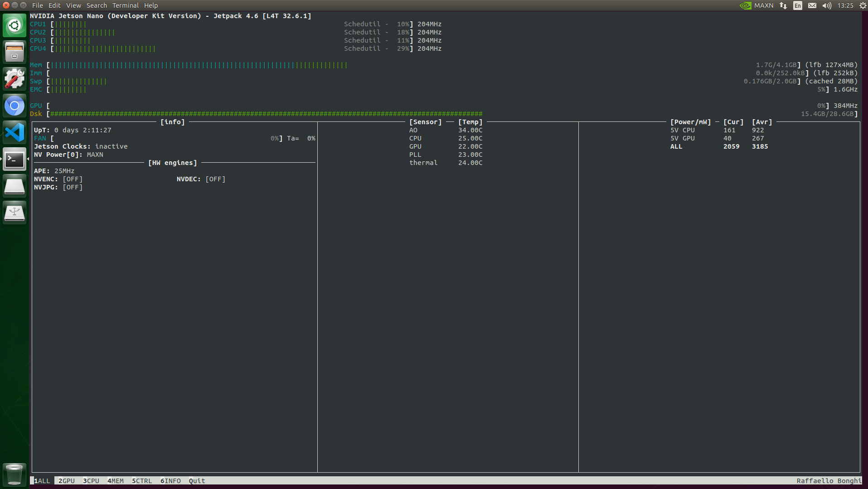
Task: Click the GPU 384MHz frequency value
Action: click(845, 106)
